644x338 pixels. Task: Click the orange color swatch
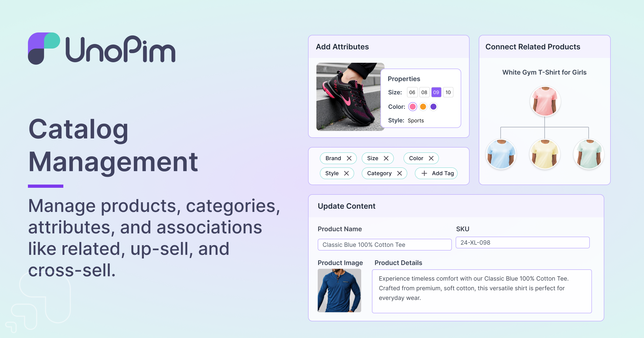pyautogui.click(x=423, y=107)
